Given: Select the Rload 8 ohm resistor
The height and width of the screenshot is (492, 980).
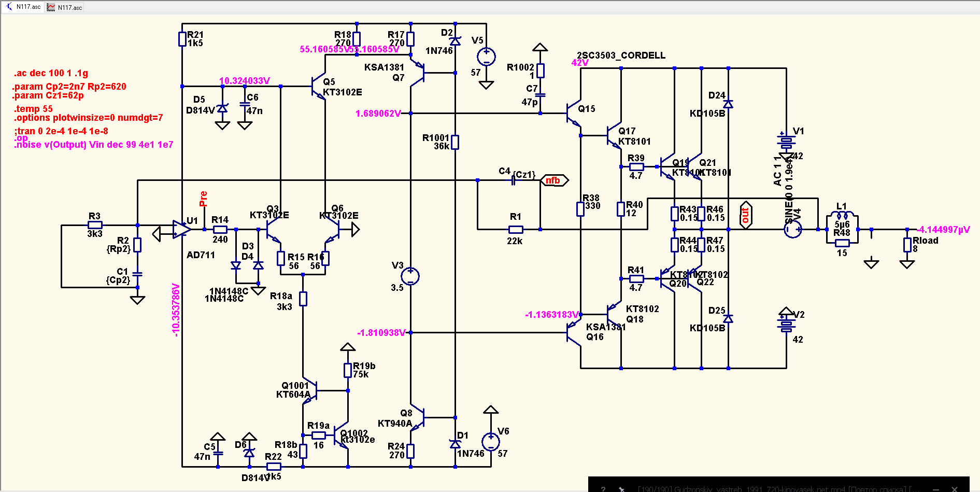Looking at the screenshot, I should 907,245.
